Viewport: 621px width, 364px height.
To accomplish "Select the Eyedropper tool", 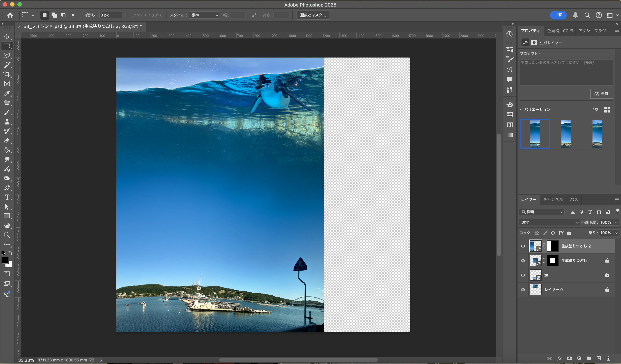I will pos(7,93).
